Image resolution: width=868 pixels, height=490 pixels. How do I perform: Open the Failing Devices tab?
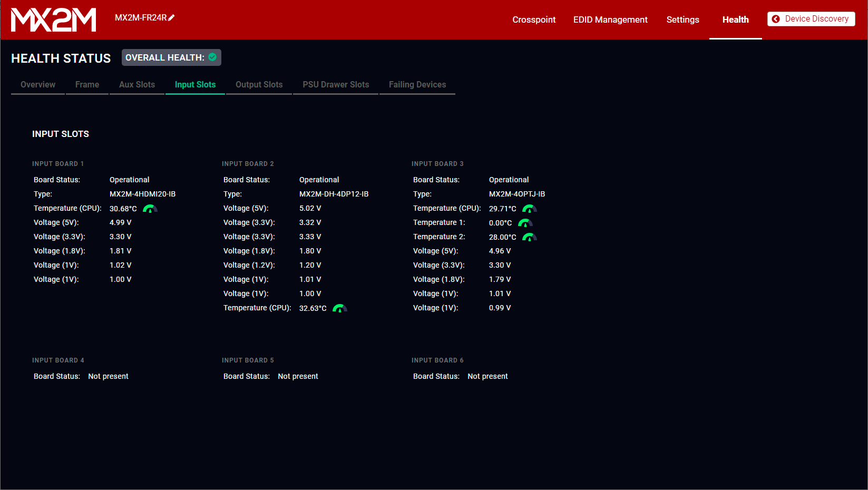coord(417,85)
